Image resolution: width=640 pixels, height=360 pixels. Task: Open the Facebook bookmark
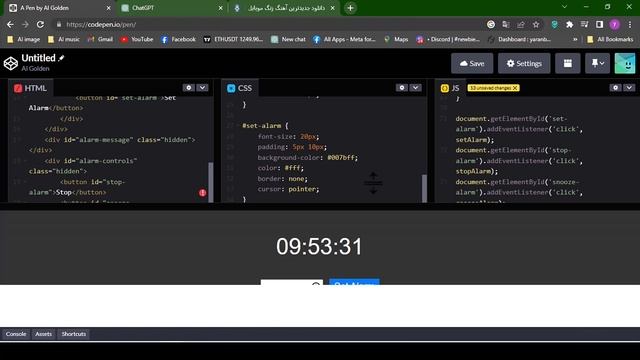pyautogui.click(x=178, y=39)
